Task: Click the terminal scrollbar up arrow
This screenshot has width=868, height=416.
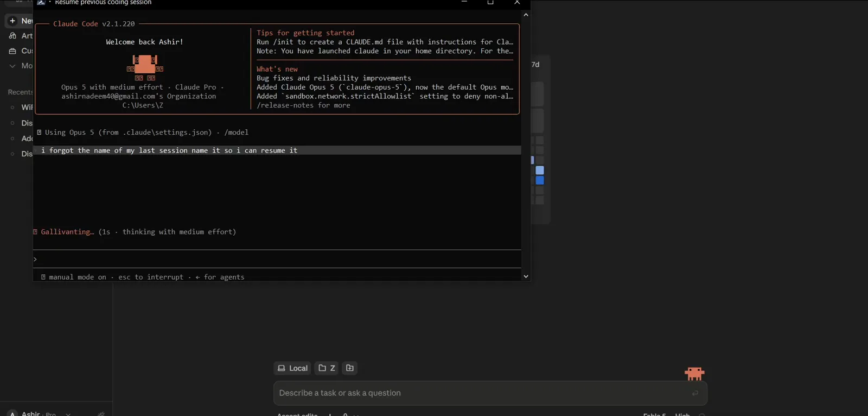Action: 526,15
